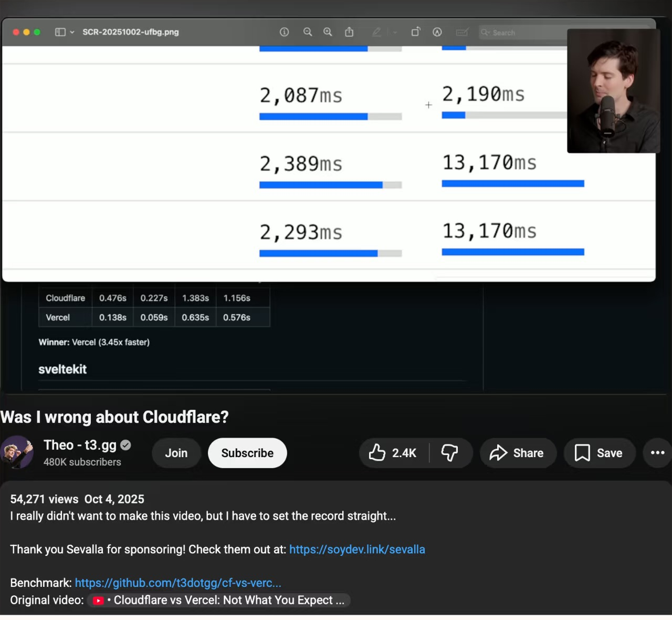Zoom out in Preview toolbar
The image size is (672, 620).
pos(308,32)
